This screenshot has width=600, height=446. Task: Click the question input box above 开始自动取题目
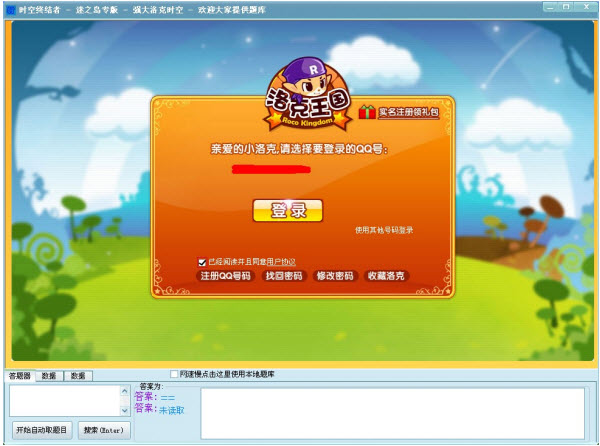click(65, 400)
